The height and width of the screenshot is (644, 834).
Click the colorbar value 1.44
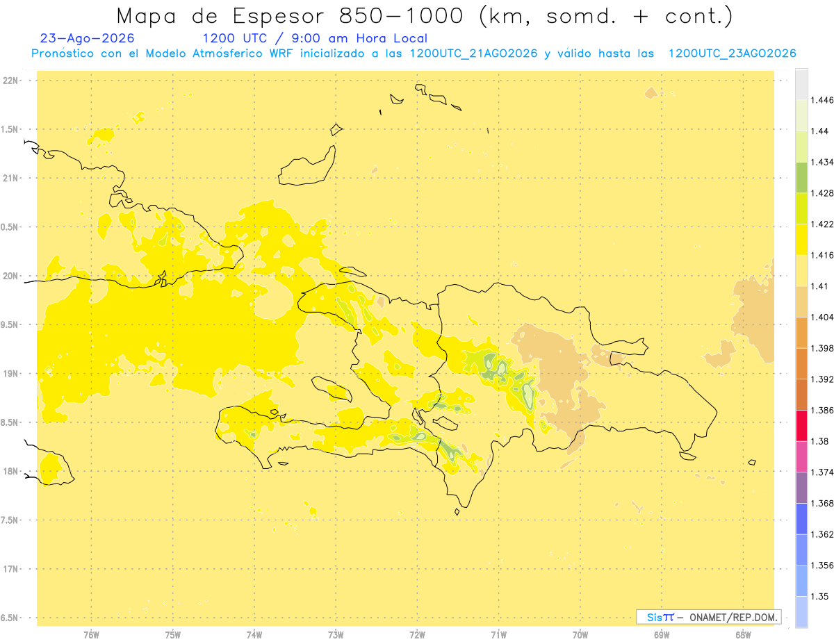[819, 131]
